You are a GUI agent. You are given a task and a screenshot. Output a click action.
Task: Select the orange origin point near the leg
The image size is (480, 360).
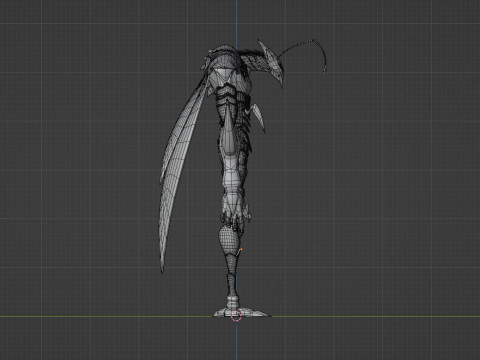(x=241, y=249)
